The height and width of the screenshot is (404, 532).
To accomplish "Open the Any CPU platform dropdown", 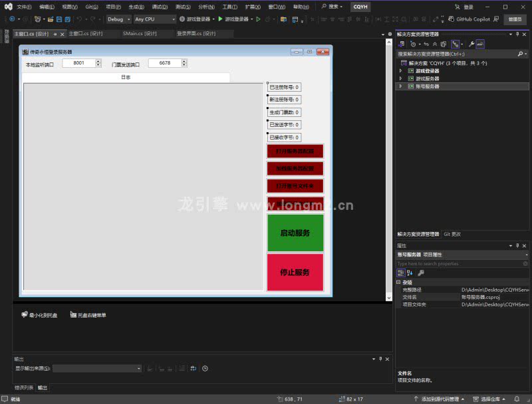I will 155,19.
